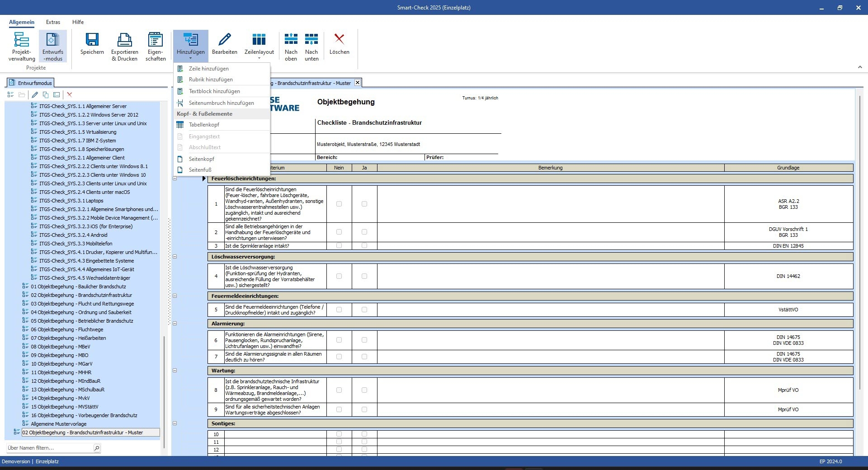Select 05 Objektbegehung - Betrieblicher Brandschutz
Image resolution: width=868 pixels, height=470 pixels.
82,321
